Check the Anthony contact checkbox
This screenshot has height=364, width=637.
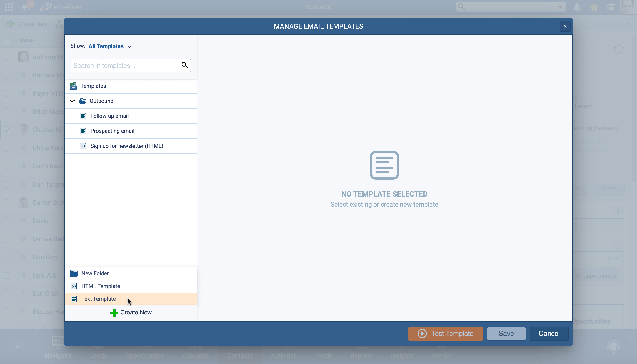[x=7, y=57]
